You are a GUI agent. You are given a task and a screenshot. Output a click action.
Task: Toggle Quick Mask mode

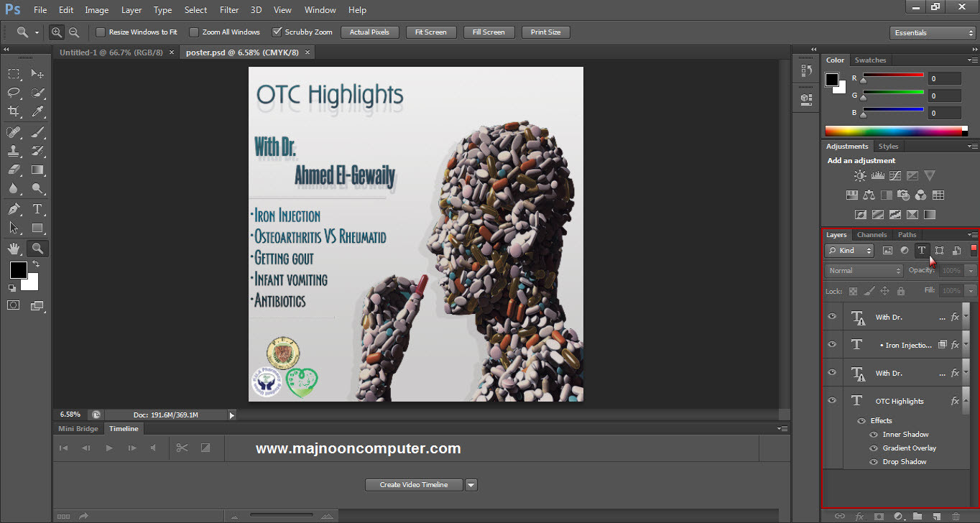point(14,305)
